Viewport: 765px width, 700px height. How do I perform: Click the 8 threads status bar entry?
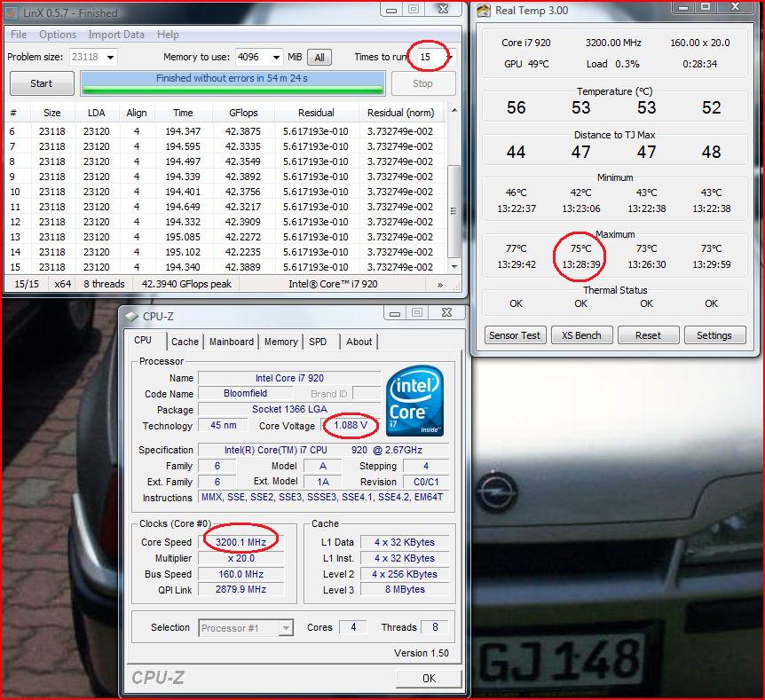pyautogui.click(x=104, y=284)
